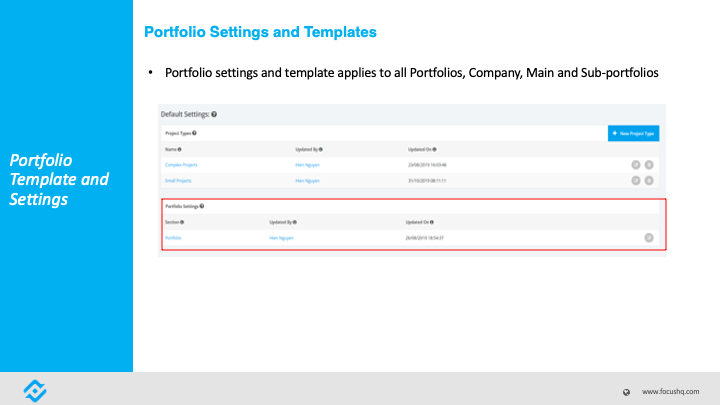Open the Portfolio section link
This screenshot has height=405, width=720.
(x=173, y=238)
